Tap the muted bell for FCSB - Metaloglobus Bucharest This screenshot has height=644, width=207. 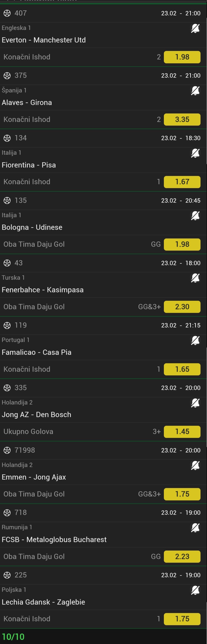[x=195, y=527]
